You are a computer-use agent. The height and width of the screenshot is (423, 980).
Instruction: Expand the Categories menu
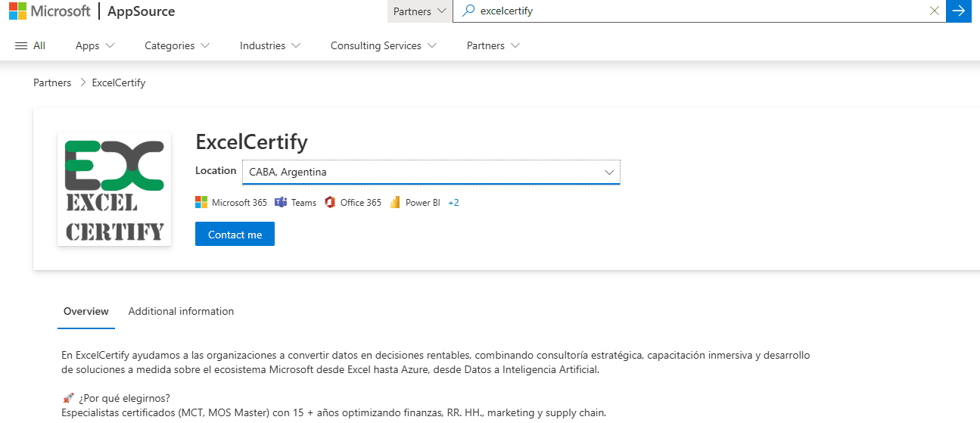[x=177, y=45]
